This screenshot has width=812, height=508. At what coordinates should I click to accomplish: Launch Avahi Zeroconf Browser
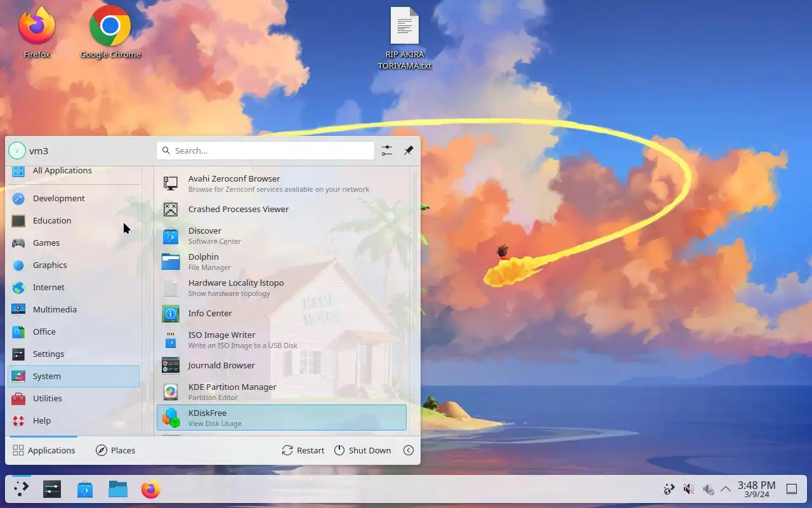[x=282, y=184]
